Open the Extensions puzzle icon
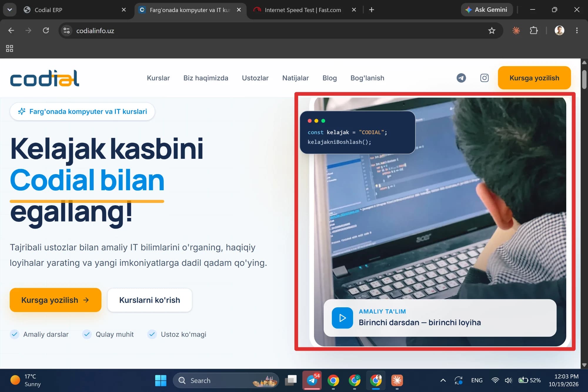Image resolution: width=588 pixels, height=392 pixels. (x=534, y=31)
